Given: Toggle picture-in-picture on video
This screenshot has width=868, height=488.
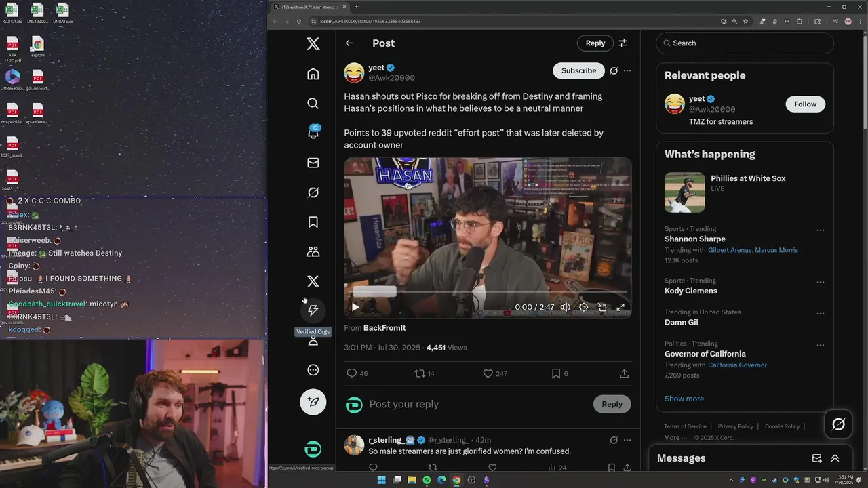Looking at the screenshot, I should click(x=601, y=307).
